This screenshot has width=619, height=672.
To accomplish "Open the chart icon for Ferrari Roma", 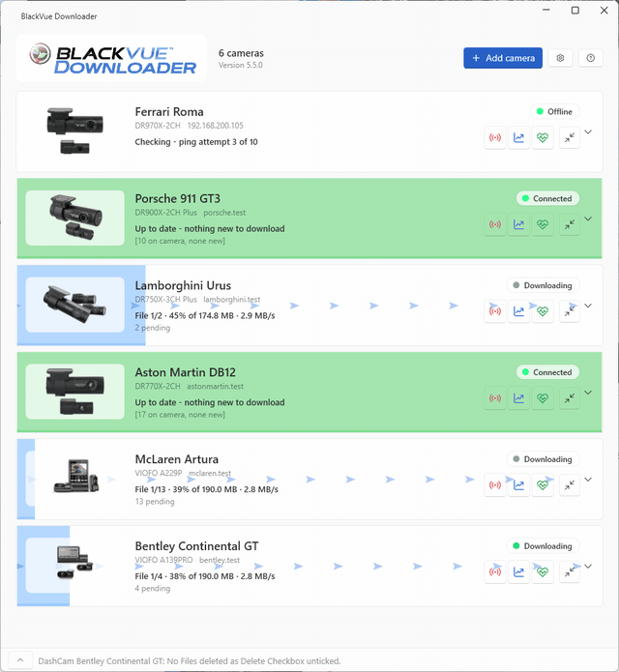I will click(x=518, y=137).
